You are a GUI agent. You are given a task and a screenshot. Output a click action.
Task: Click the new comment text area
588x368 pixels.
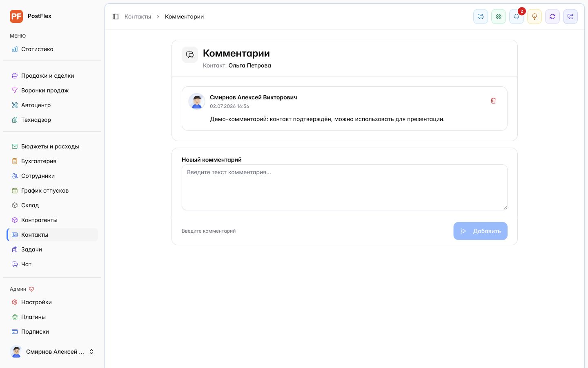click(x=345, y=187)
